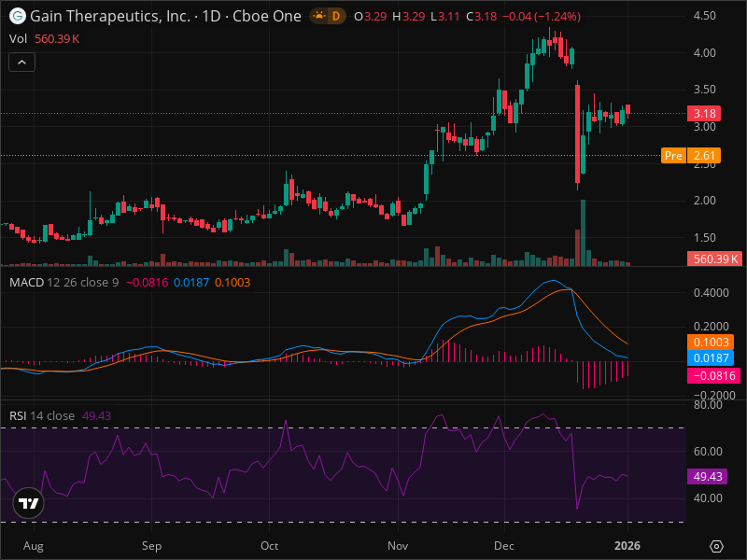This screenshot has width=747, height=560.
Task: Click the Oct label on time axis
Action: tap(269, 546)
